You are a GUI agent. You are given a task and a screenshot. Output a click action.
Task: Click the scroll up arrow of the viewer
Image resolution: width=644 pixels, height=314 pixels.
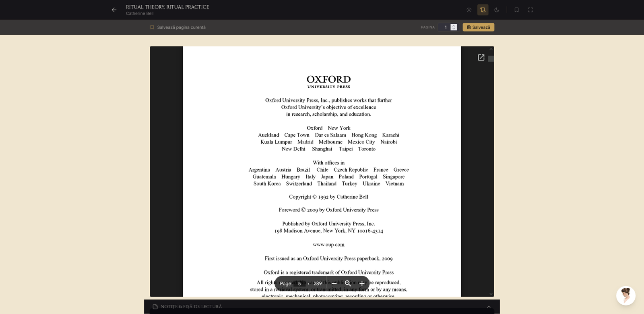coord(491,49)
